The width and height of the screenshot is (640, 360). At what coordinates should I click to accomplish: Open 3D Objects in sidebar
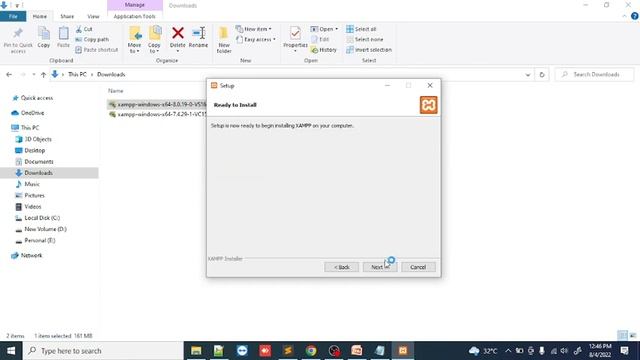[x=33, y=139]
